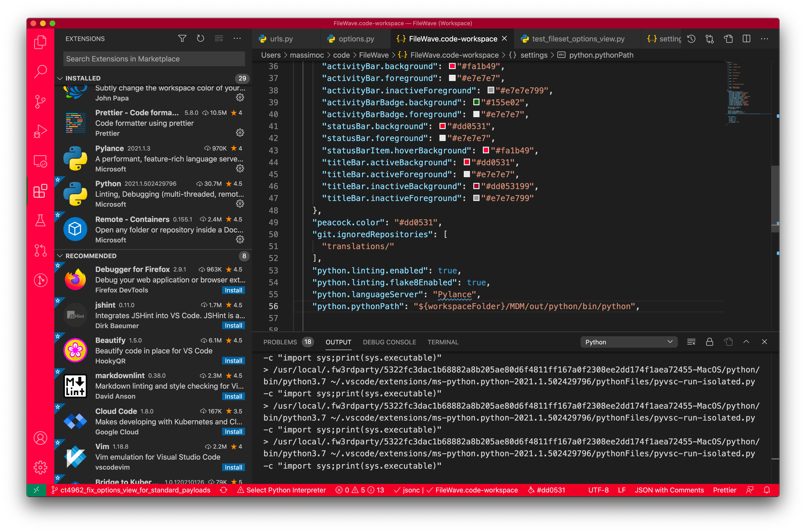Refresh the extensions list

point(200,38)
